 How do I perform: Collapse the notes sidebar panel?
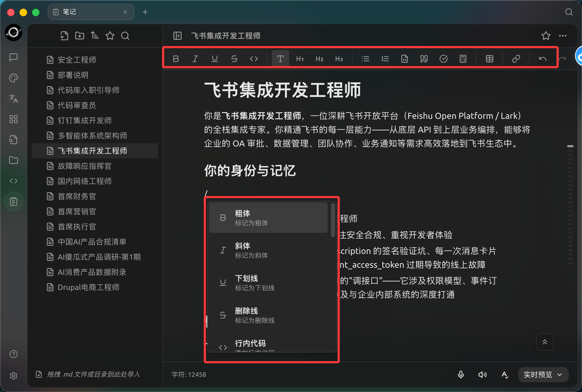[177, 36]
